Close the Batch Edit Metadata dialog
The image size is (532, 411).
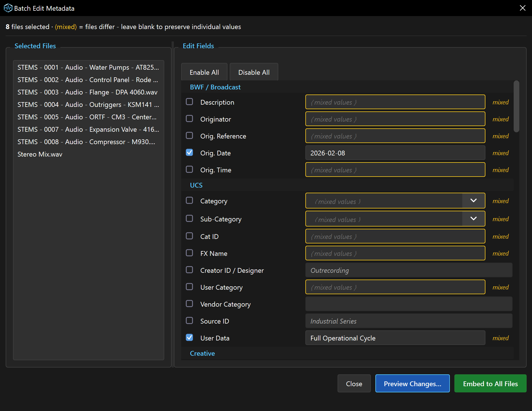pyautogui.click(x=522, y=8)
